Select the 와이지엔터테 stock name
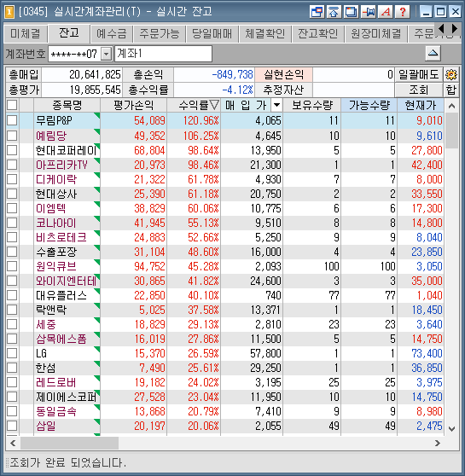The image size is (465, 476). point(66,281)
